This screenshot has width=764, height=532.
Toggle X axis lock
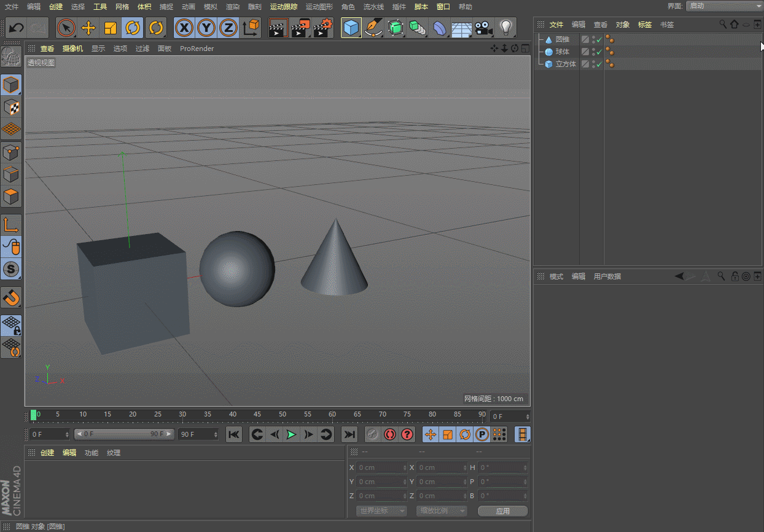[184, 28]
